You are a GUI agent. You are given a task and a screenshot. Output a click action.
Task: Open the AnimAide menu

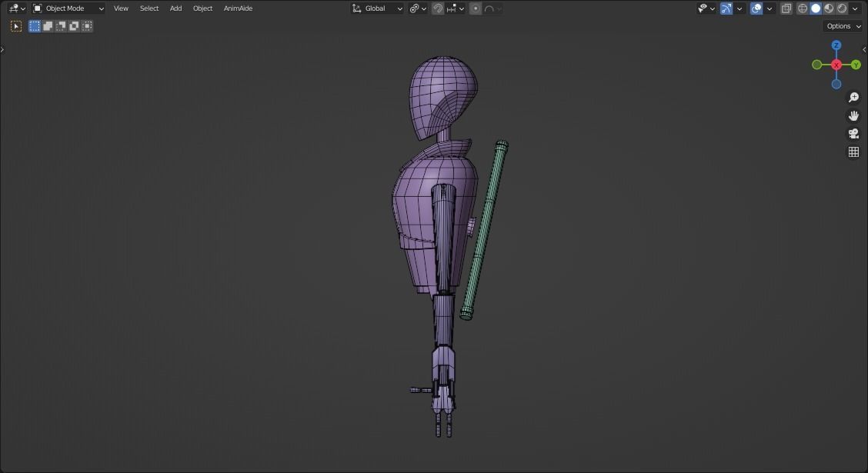(238, 8)
